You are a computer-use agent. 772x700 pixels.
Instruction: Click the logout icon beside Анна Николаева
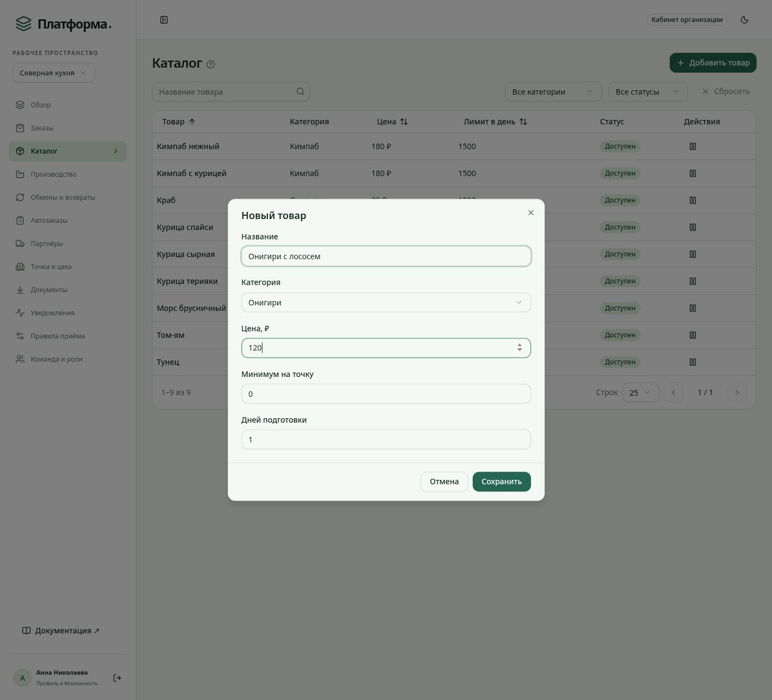[x=117, y=678]
